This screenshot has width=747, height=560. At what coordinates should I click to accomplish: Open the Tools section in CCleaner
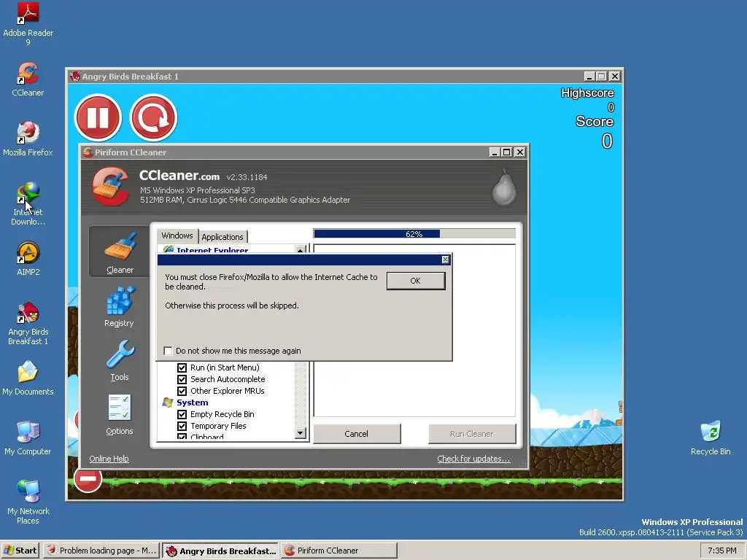(119, 360)
